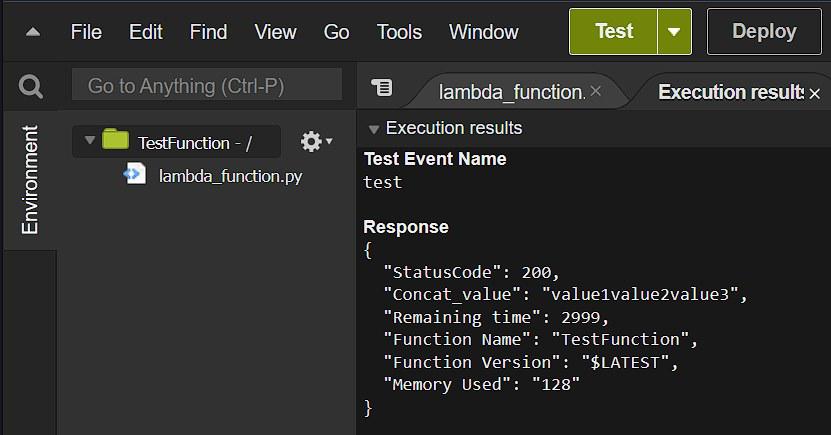Click the TestFunction folder icon

(x=115, y=141)
